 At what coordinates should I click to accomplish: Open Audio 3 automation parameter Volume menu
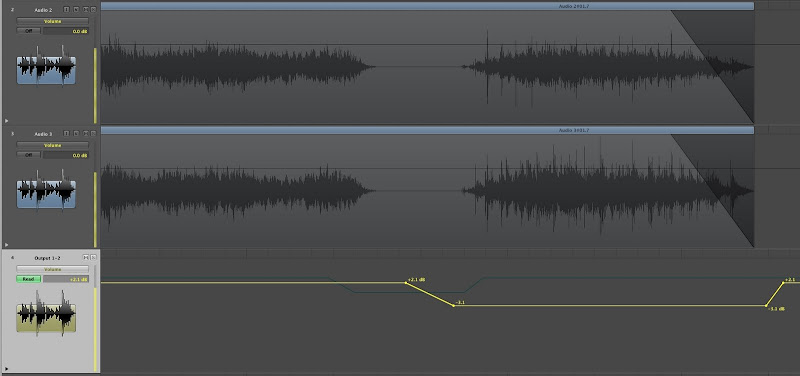(x=53, y=145)
